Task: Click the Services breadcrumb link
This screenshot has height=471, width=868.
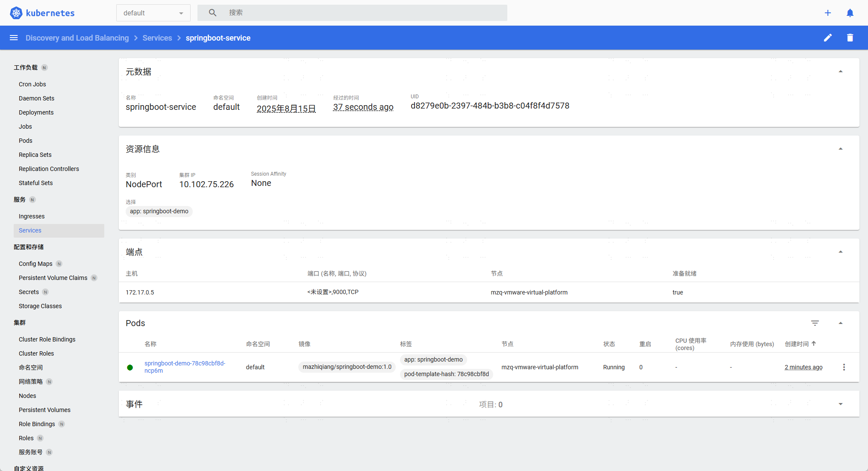Action: click(157, 38)
